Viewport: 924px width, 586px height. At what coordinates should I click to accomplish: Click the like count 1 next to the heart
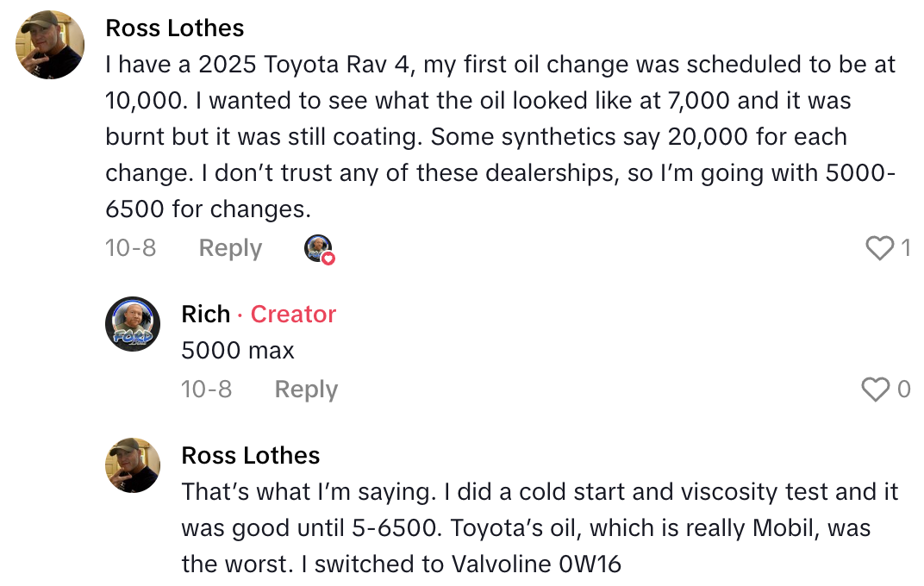pyautogui.click(x=904, y=249)
